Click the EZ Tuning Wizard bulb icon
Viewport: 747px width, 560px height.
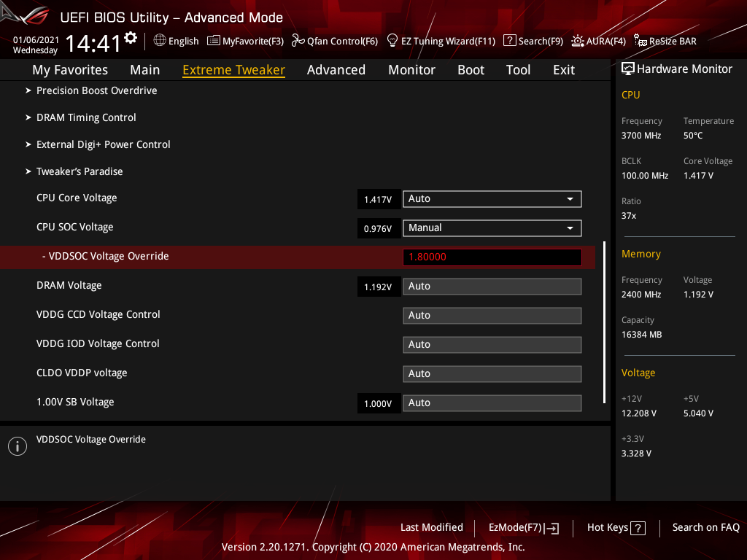[x=392, y=41]
